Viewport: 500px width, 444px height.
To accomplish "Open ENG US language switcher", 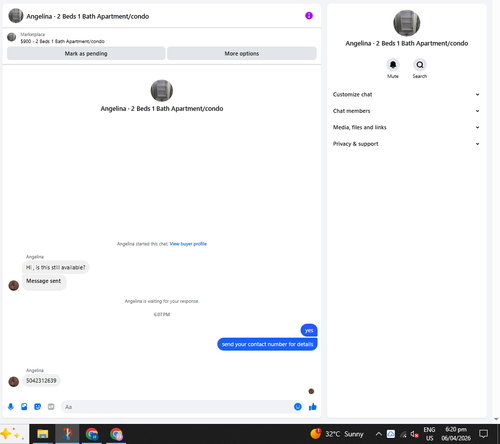I will pyautogui.click(x=429, y=434).
